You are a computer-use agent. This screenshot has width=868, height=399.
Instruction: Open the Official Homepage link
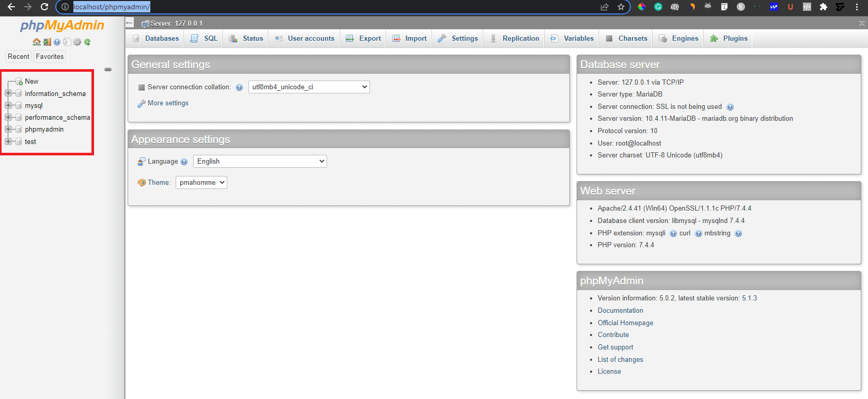click(x=625, y=323)
